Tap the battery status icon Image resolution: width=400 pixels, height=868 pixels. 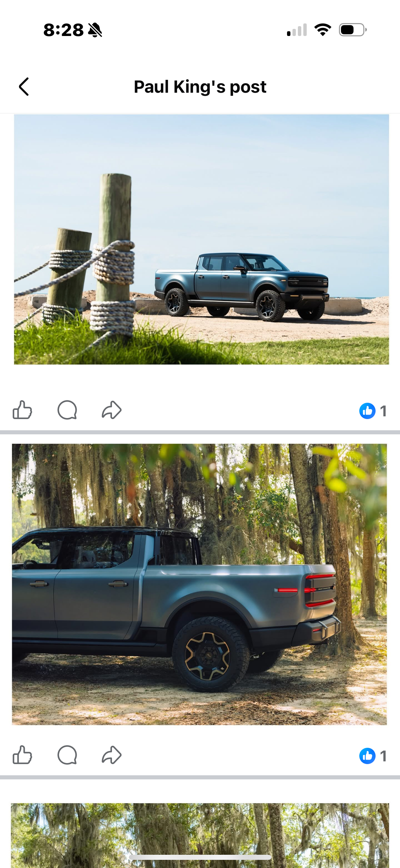[x=353, y=30]
